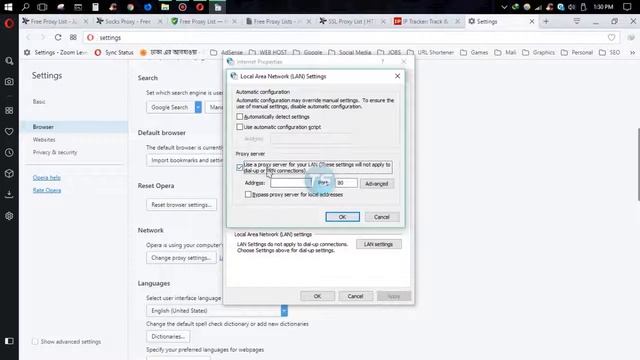Open Task View in the taskbar
The width and height of the screenshot is (640, 360).
pyautogui.click(x=42, y=7)
